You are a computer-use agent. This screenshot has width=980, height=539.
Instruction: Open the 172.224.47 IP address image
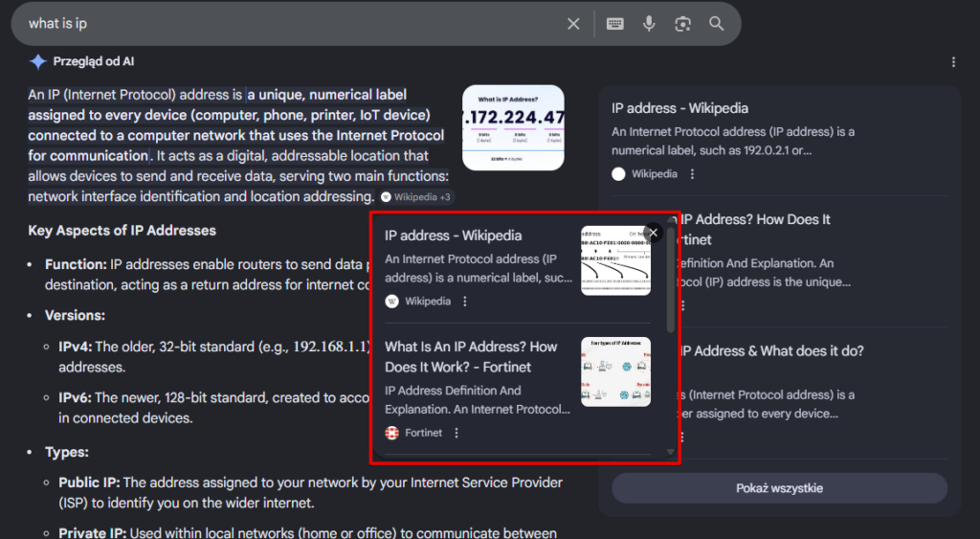point(513,127)
